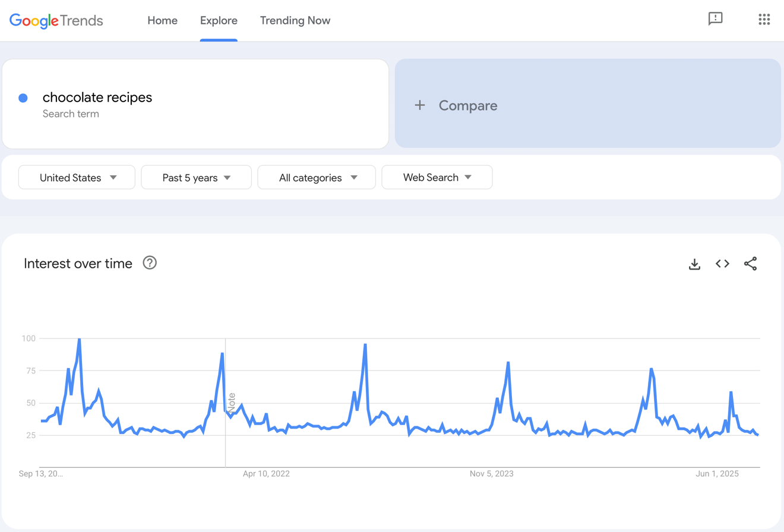Share the interest over time chart

tap(750, 264)
